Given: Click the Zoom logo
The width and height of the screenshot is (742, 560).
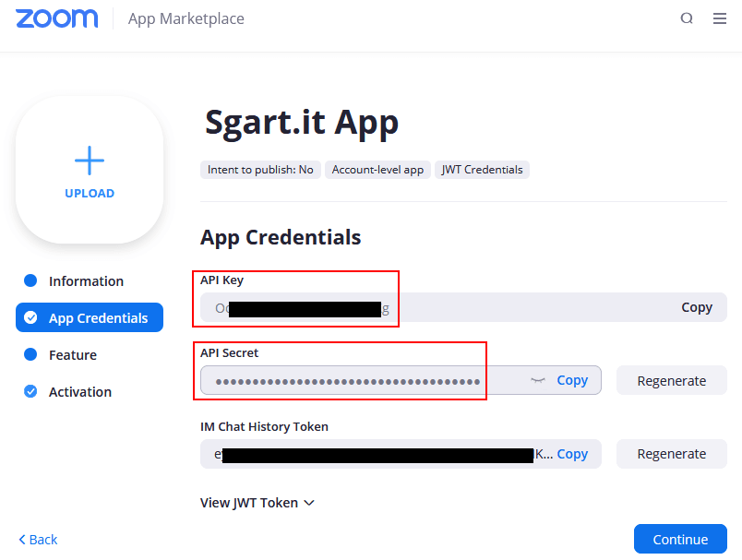Looking at the screenshot, I should 57,19.
